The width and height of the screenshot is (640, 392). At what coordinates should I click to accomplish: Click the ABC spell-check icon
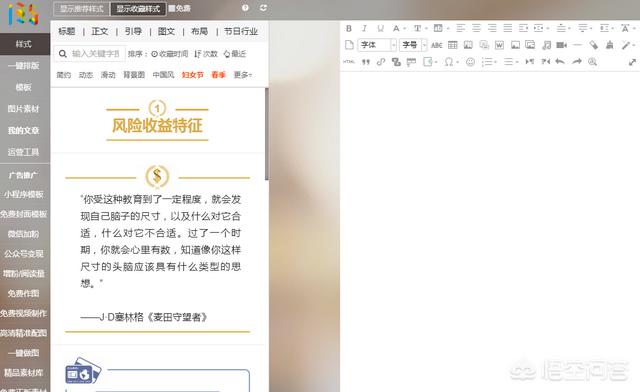[x=436, y=45]
